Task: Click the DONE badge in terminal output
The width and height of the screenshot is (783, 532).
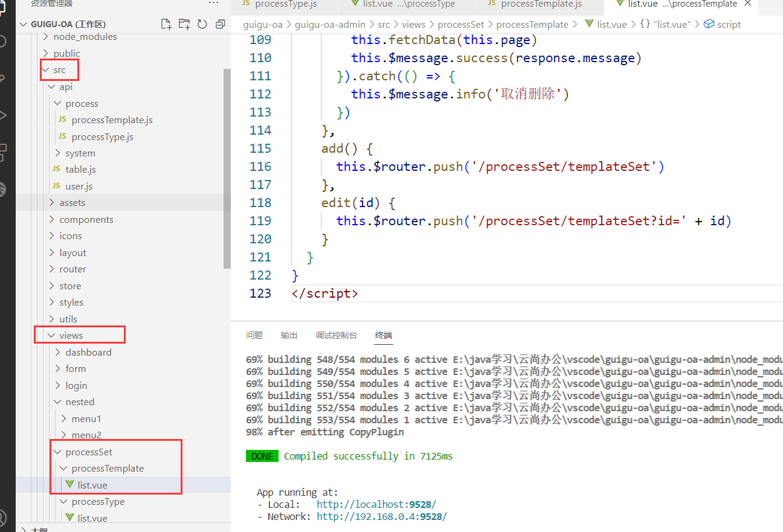Action: pyautogui.click(x=262, y=456)
